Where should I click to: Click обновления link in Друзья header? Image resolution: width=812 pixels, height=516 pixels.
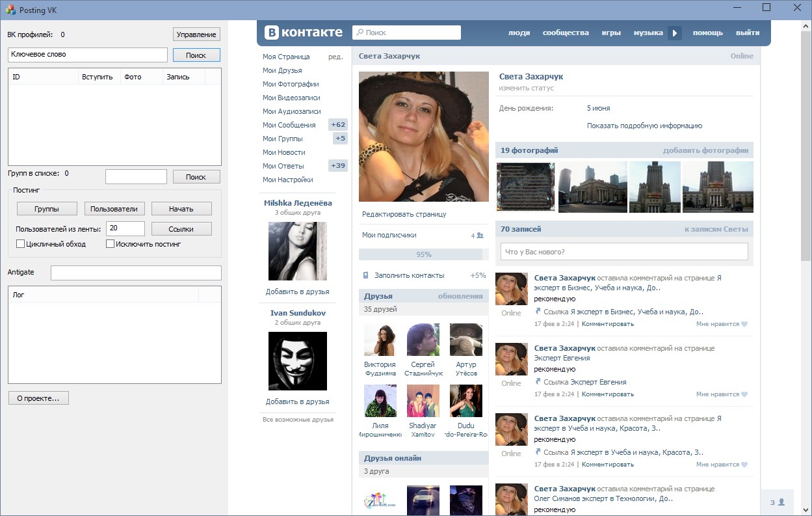[x=460, y=296]
